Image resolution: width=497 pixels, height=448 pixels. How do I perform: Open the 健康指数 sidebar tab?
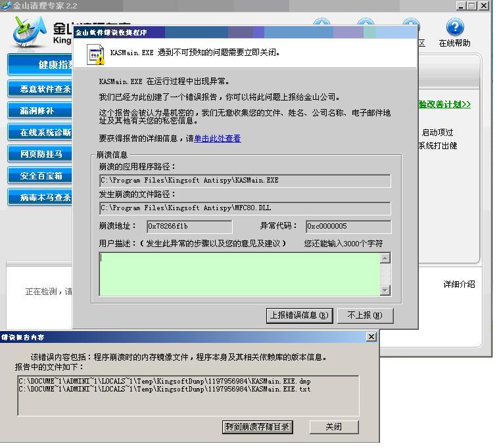point(41,64)
